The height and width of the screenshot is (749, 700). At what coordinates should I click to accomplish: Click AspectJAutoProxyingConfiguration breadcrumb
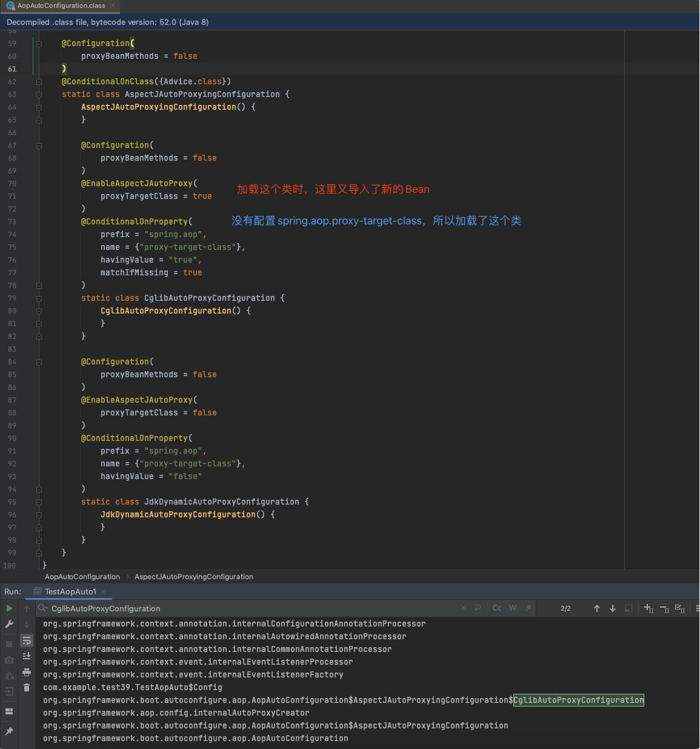[194, 577]
